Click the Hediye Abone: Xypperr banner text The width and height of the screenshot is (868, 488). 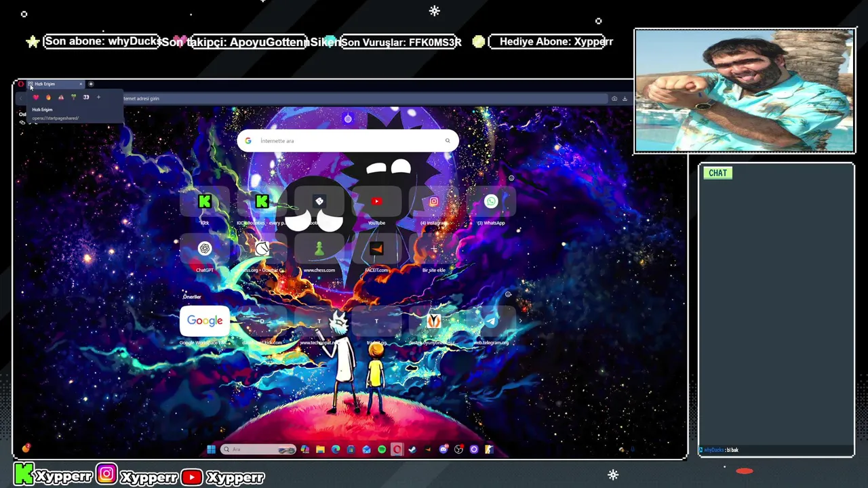pos(556,41)
